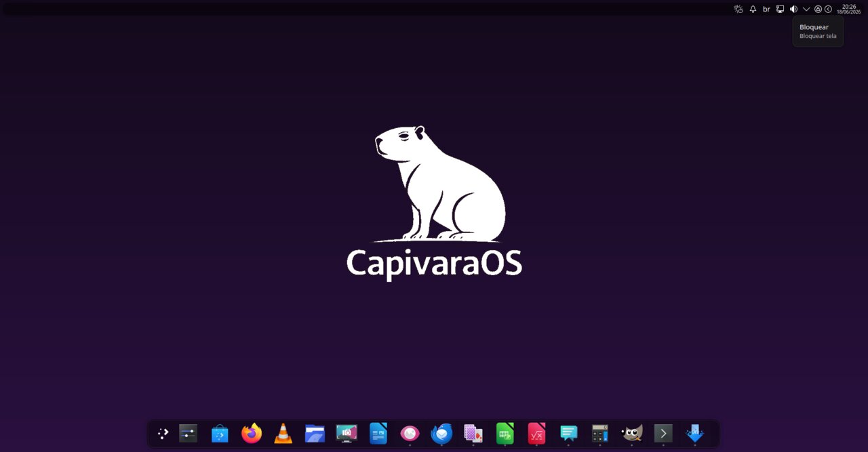Lock the screen with Bloquear icon
This screenshot has width=868, height=452.
[818, 9]
